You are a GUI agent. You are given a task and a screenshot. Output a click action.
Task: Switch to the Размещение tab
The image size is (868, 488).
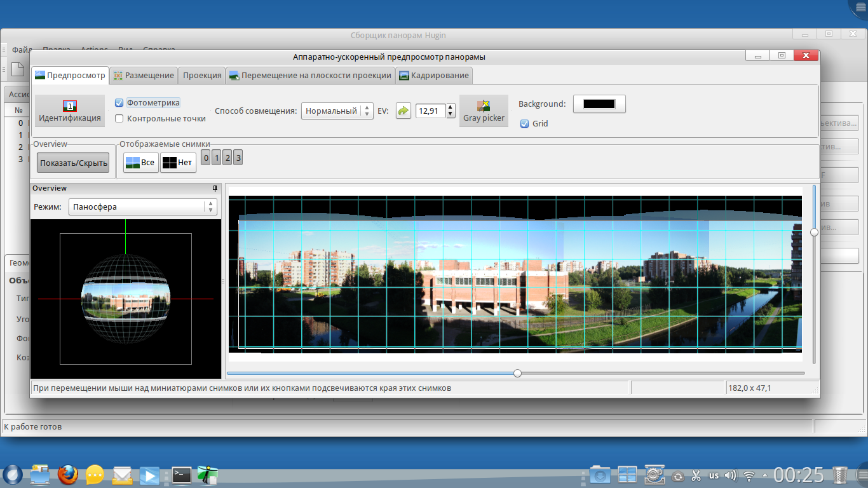pos(143,76)
